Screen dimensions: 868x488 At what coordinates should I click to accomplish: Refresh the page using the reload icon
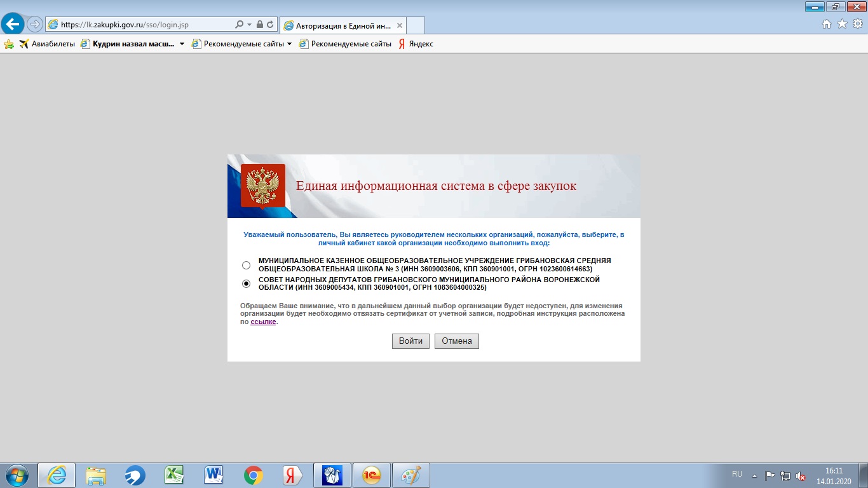(270, 25)
